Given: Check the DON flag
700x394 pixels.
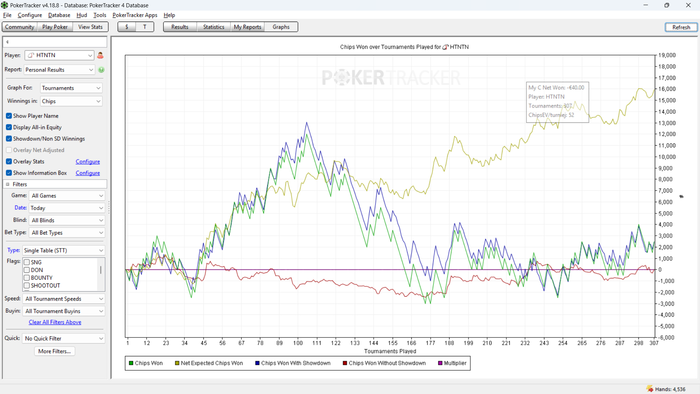Looking at the screenshot, I should (x=27, y=270).
